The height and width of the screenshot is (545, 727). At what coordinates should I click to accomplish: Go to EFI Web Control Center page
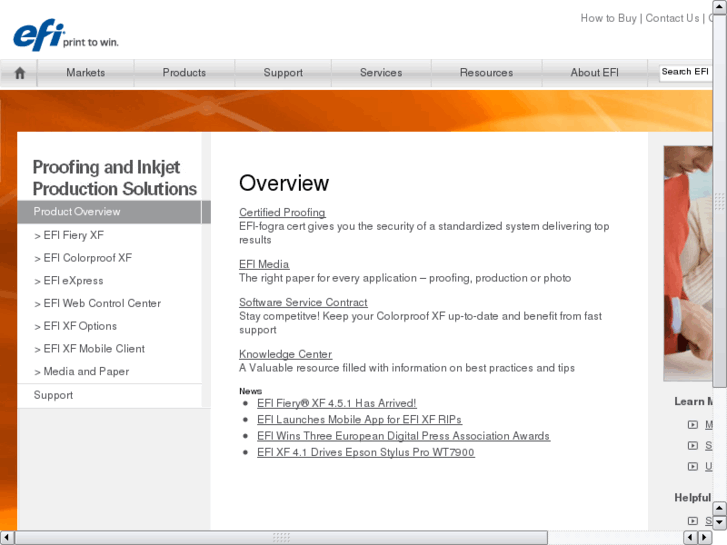coord(97,303)
